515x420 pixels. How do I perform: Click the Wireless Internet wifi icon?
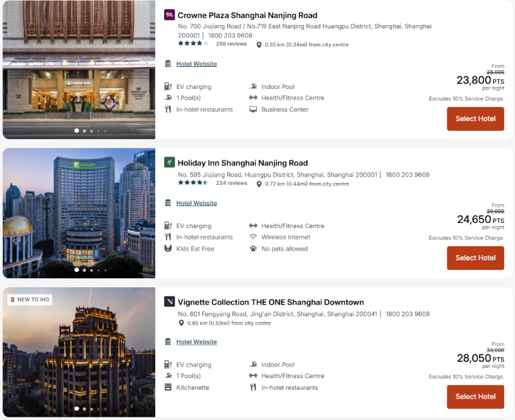(x=253, y=237)
